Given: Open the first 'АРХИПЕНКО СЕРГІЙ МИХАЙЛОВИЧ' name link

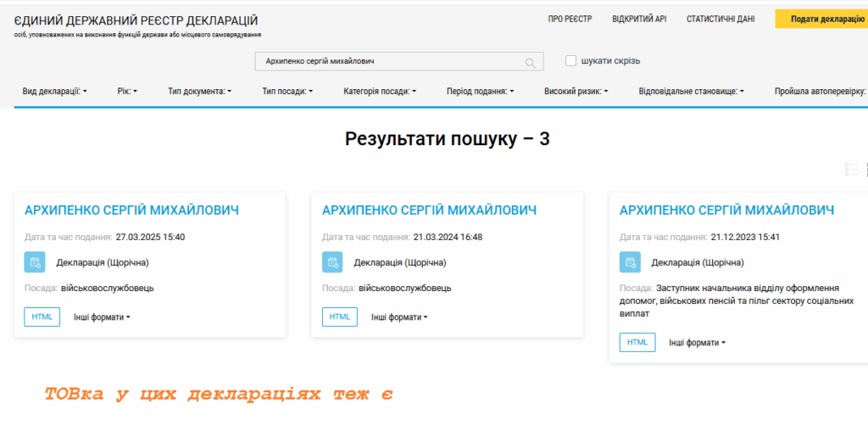Looking at the screenshot, I should [x=131, y=210].
